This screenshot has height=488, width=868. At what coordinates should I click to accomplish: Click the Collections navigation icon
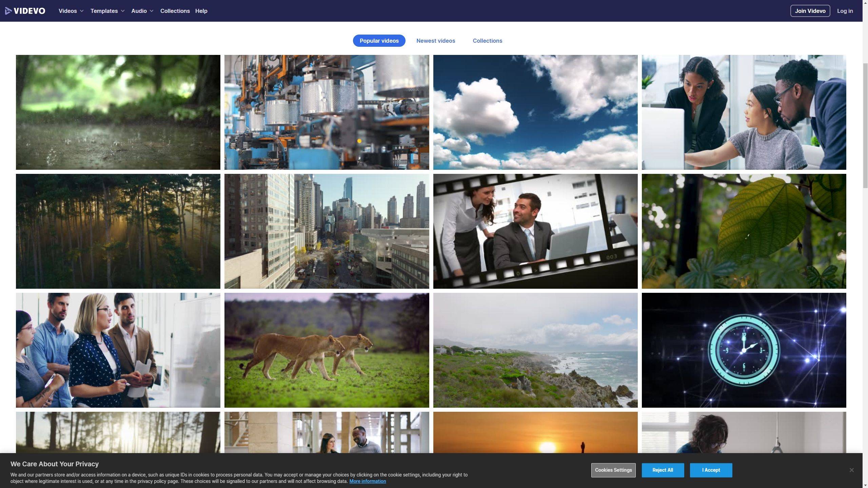pos(175,11)
